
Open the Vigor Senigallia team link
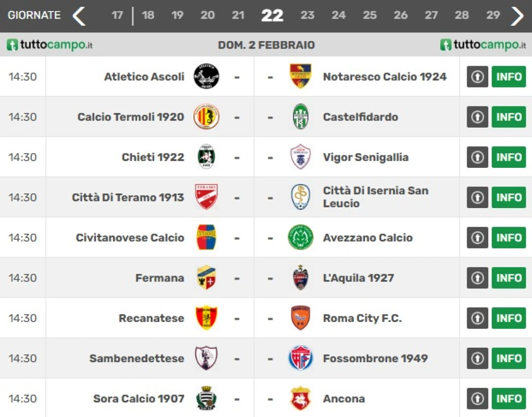(x=366, y=157)
